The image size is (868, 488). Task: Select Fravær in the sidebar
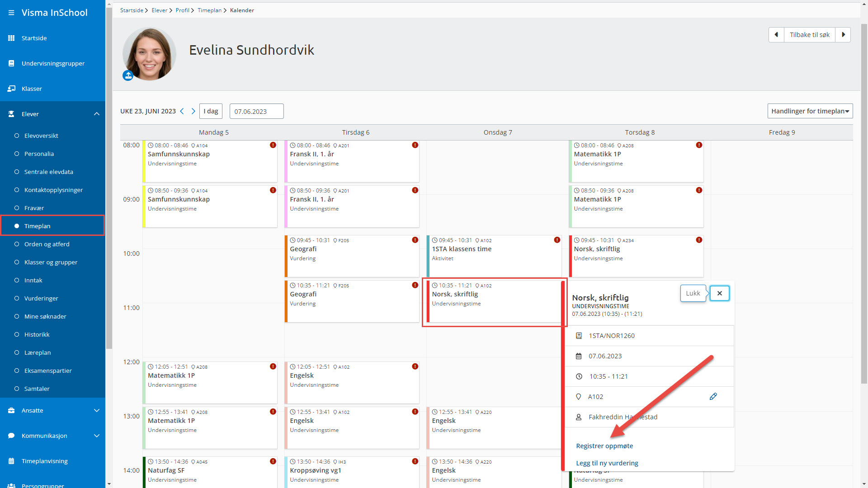click(34, 208)
